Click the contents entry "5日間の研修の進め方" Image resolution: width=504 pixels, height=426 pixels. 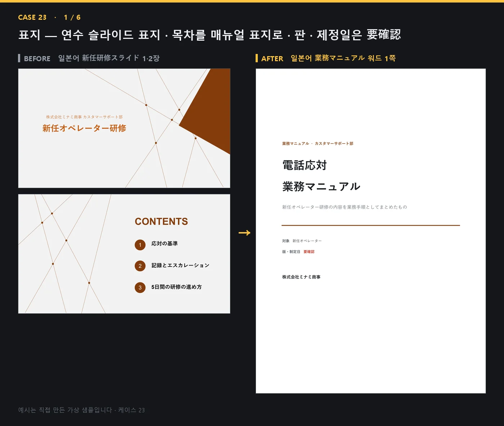[176, 287]
